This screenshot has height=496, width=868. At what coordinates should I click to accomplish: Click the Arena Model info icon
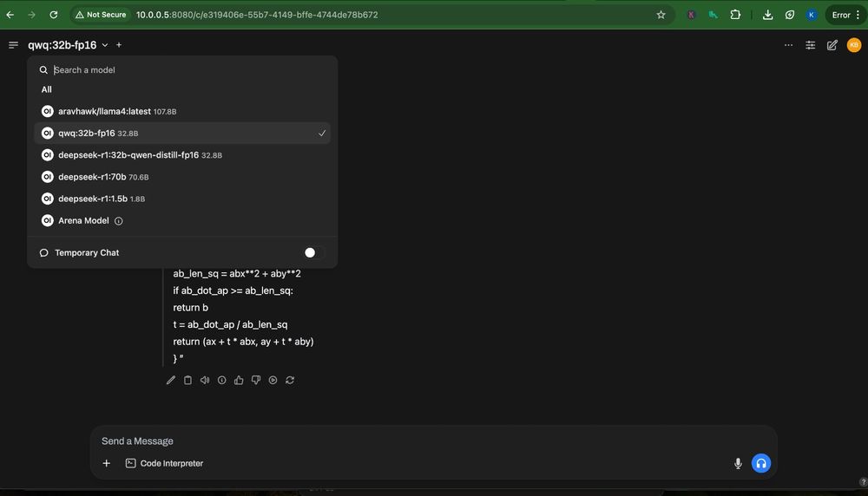point(118,220)
